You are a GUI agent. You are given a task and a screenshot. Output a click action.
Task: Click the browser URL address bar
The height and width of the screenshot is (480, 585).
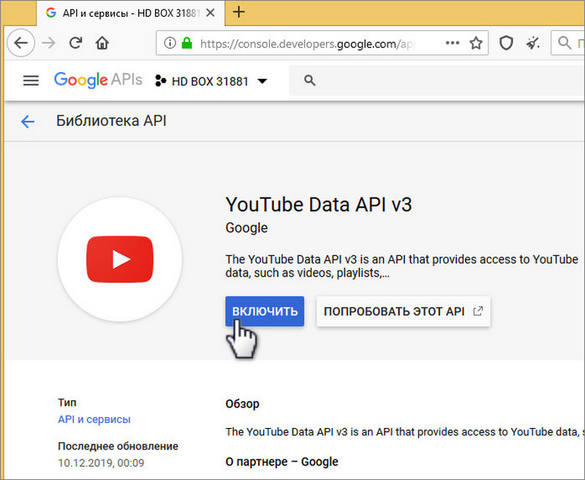(306, 44)
